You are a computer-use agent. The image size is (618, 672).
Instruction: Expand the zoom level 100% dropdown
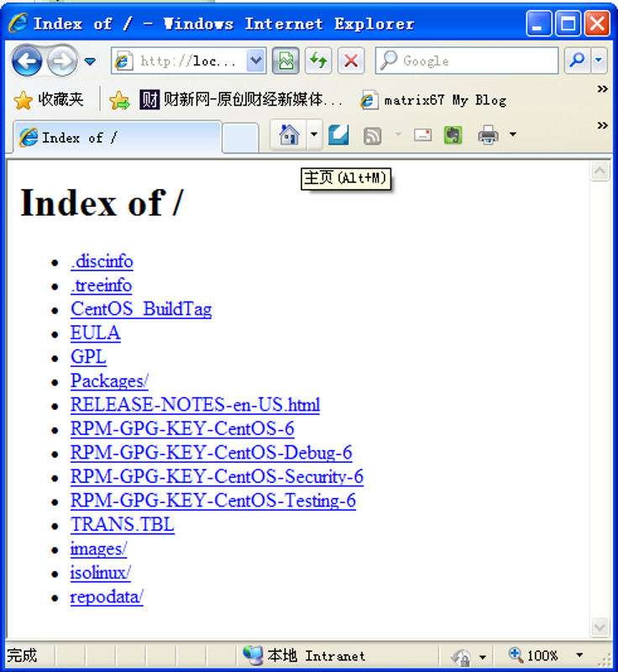(579, 655)
